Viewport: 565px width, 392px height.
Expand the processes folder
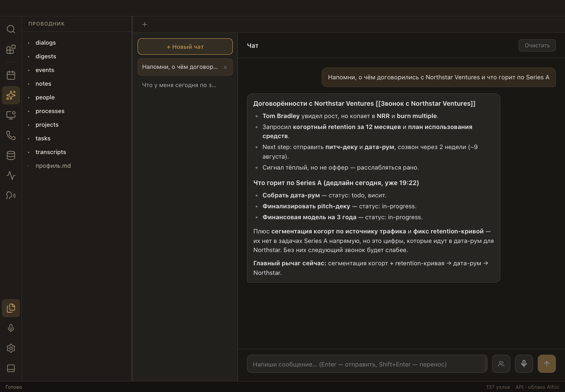coord(76,111)
